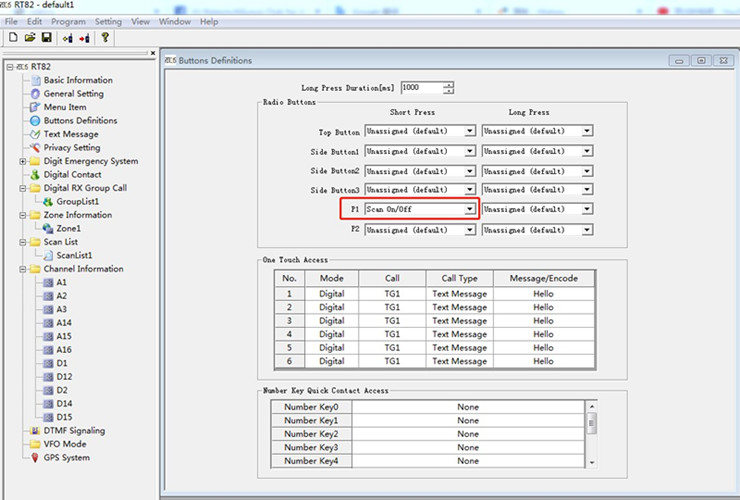Select DTMF Signaling tree item

[x=73, y=431]
